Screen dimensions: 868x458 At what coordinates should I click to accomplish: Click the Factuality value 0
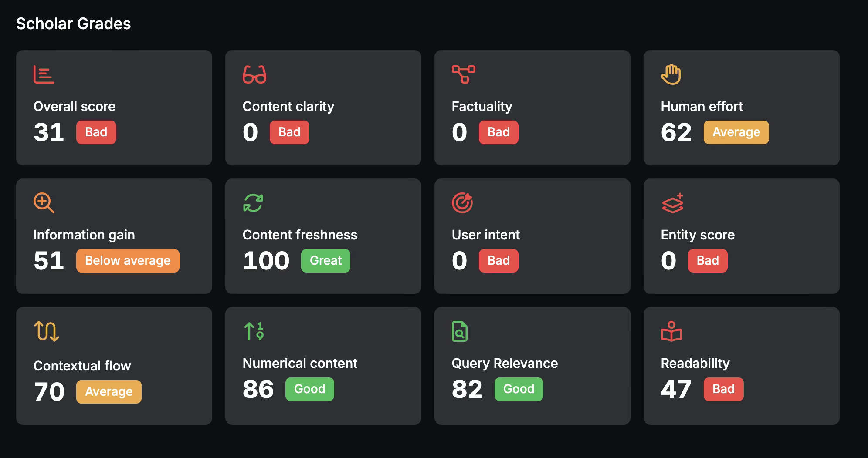460,132
